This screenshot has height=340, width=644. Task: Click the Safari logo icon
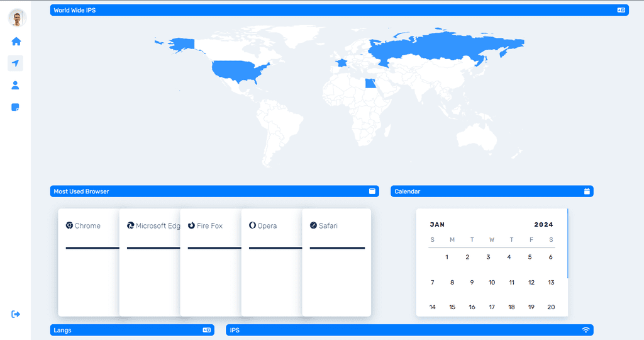[x=313, y=225]
